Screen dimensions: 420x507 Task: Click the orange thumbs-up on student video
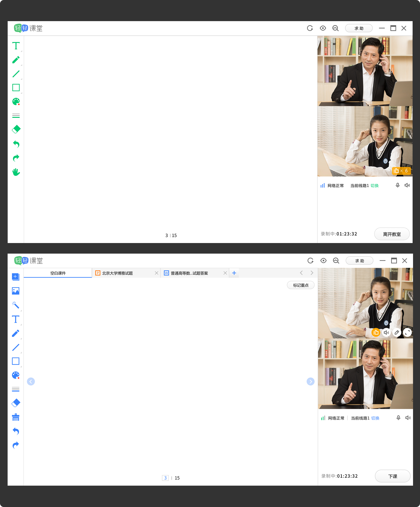tap(376, 333)
